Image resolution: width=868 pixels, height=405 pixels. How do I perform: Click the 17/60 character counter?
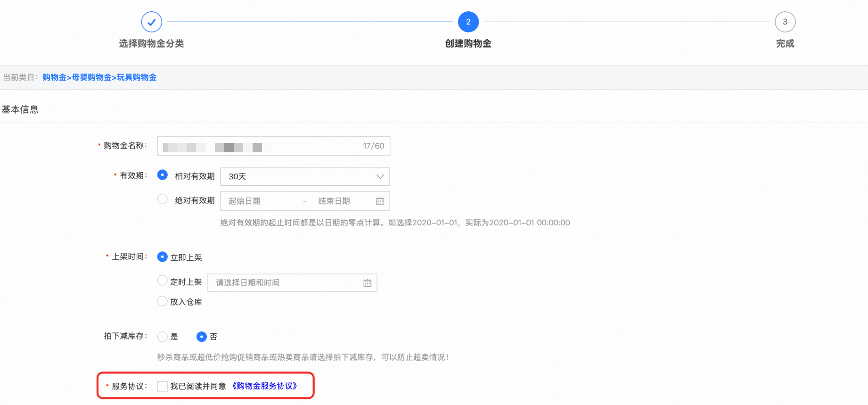click(374, 146)
